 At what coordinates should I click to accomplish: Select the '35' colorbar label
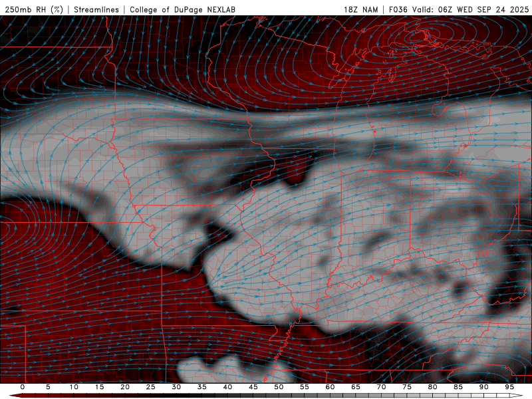[x=202, y=387]
